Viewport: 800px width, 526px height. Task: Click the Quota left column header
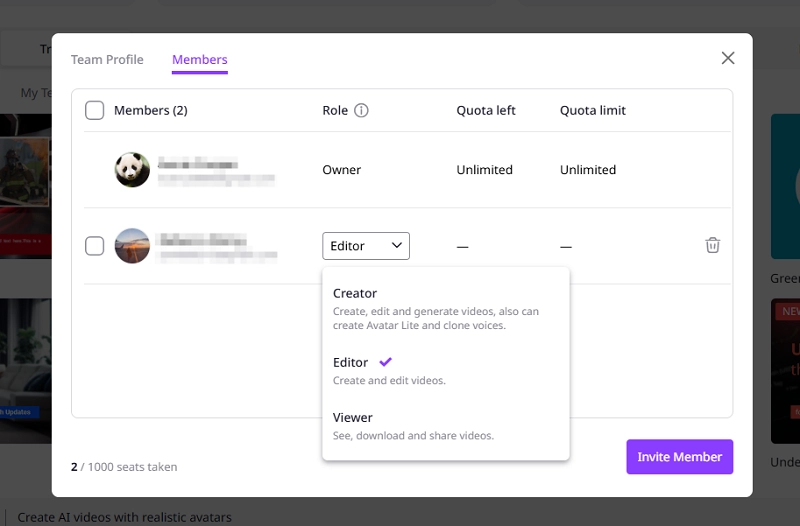(486, 111)
